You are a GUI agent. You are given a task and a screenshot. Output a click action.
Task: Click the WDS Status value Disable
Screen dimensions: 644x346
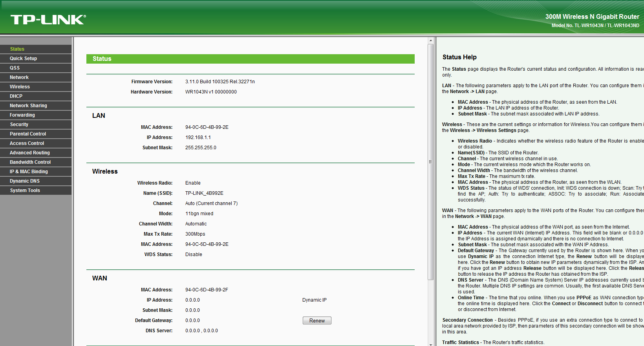(x=194, y=254)
